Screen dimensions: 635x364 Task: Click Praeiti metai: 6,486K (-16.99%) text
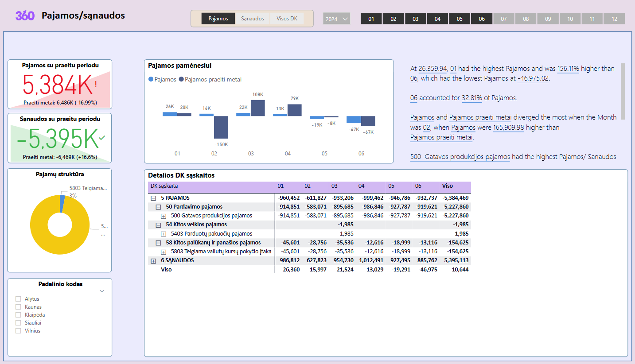click(x=60, y=103)
